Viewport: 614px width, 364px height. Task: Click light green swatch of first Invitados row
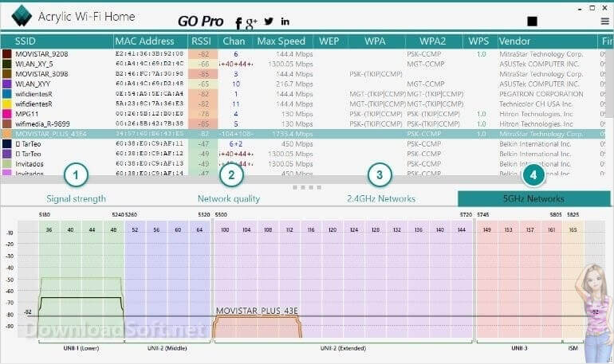click(7, 164)
